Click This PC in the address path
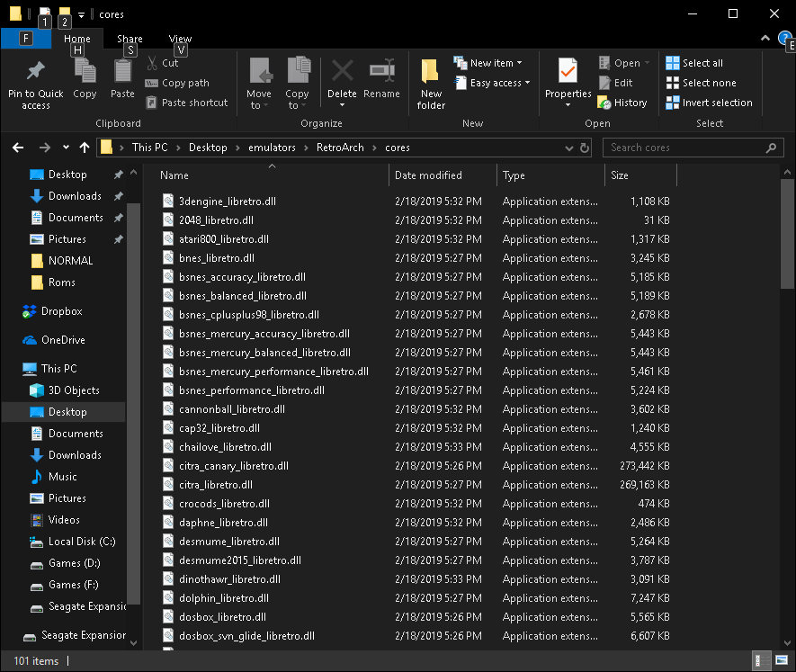 150,148
